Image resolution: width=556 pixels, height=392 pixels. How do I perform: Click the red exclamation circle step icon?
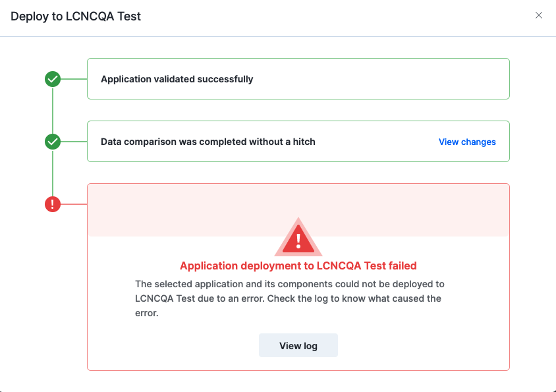click(53, 204)
